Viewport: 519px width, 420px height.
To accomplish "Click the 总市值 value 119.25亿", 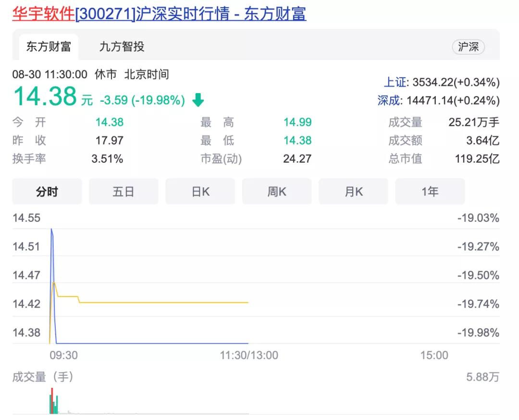I will click(x=477, y=158).
